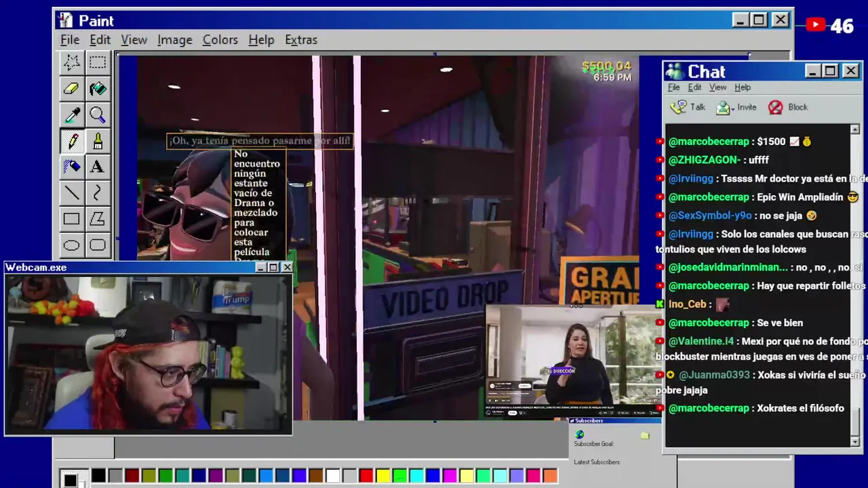Click the Ino_Ceb username in chat
This screenshot has height=488, width=868.
coord(688,304)
